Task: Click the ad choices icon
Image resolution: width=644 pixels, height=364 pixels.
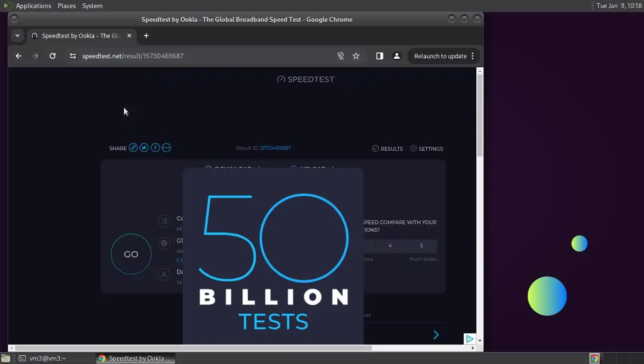Action: (469, 338)
